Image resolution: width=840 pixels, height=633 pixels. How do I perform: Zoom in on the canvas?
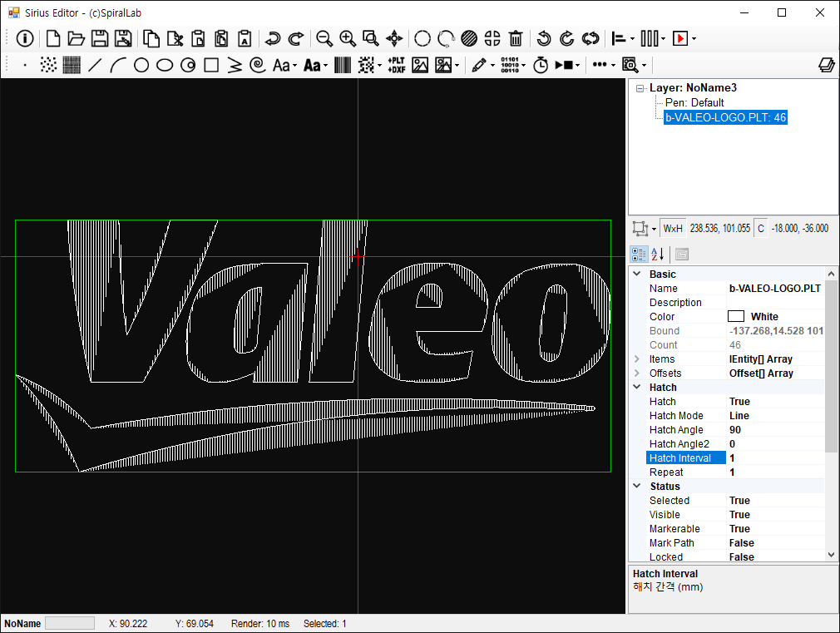click(x=348, y=38)
